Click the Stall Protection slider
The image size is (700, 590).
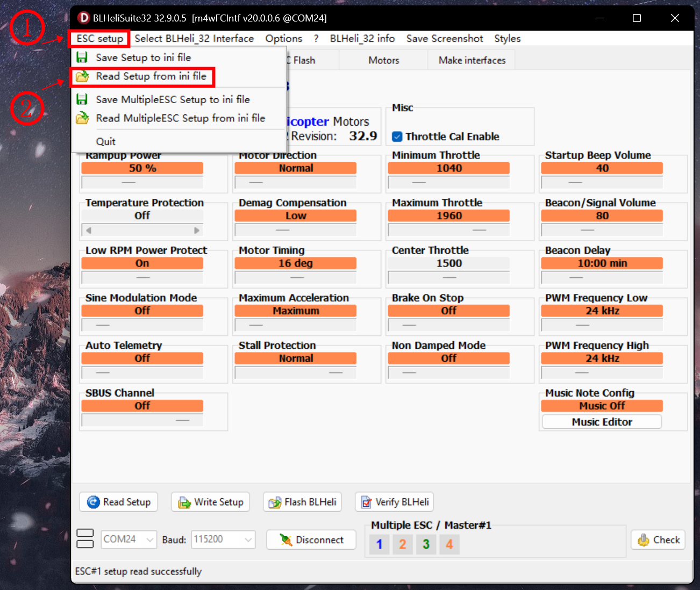point(296,372)
